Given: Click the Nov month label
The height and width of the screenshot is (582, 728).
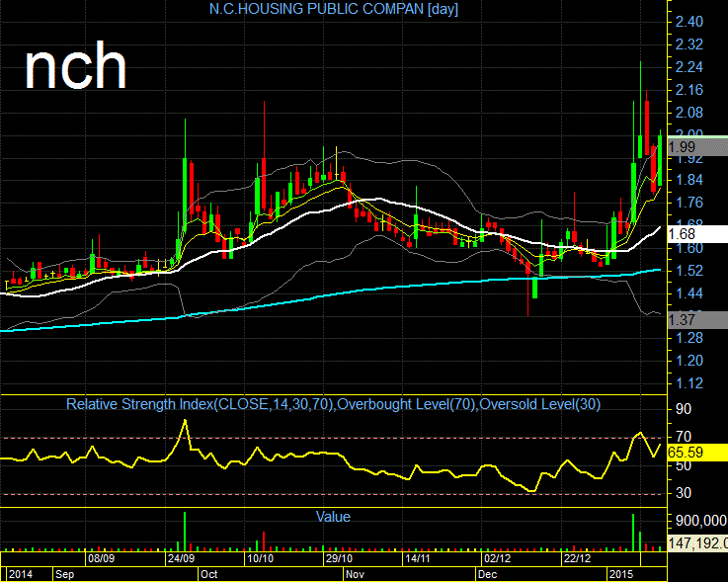Looking at the screenshot, I should [x=356, y=574].
